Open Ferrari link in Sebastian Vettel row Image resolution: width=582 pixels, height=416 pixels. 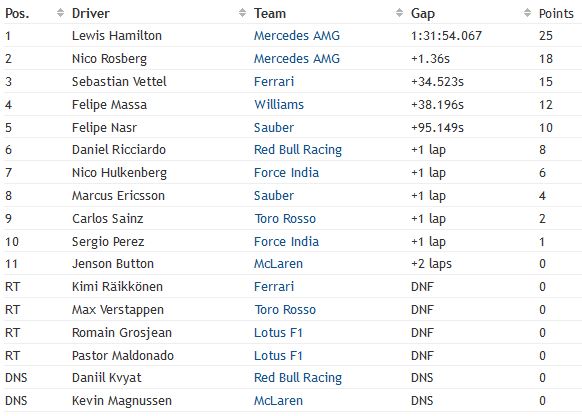click(274, 82)
